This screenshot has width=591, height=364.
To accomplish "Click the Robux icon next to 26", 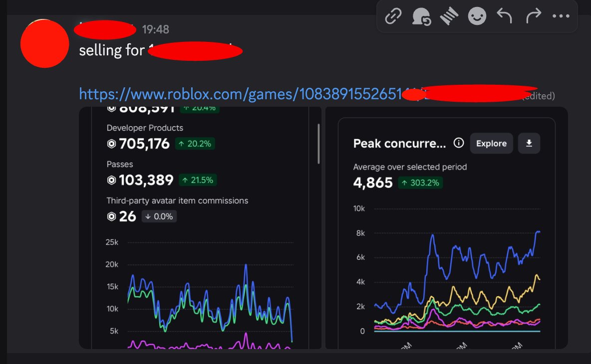I will click(112, 216).
